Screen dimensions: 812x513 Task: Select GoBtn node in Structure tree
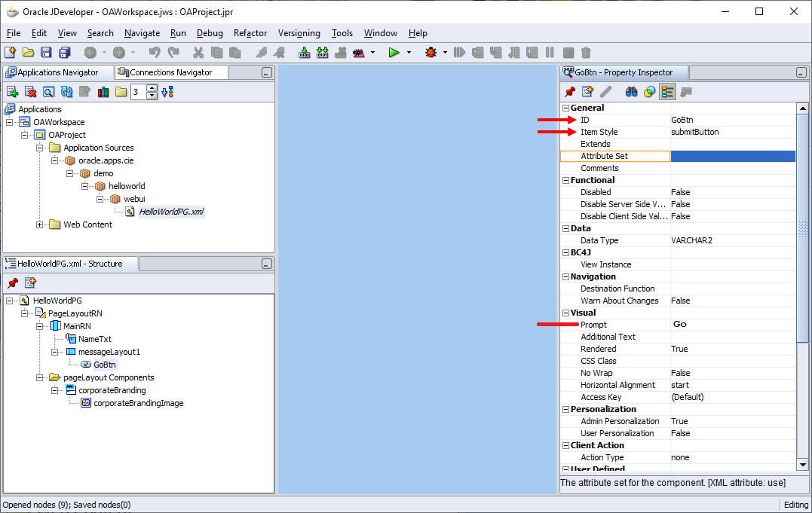point(105,365)
